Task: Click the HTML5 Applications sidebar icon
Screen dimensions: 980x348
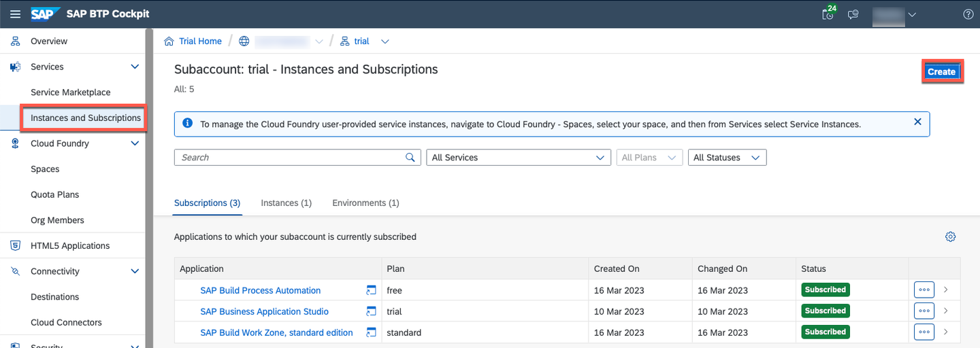Action: [15, 246]
